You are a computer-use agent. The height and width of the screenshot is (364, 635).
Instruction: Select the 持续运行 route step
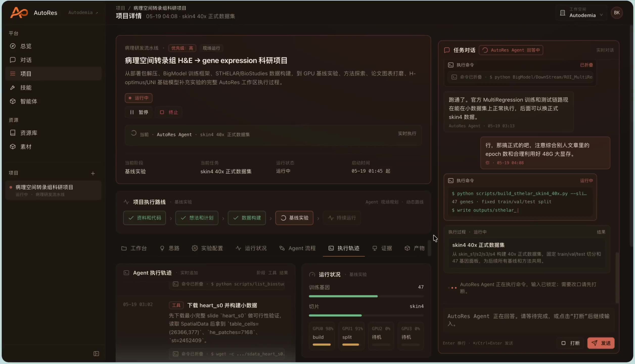coord(342,218)
